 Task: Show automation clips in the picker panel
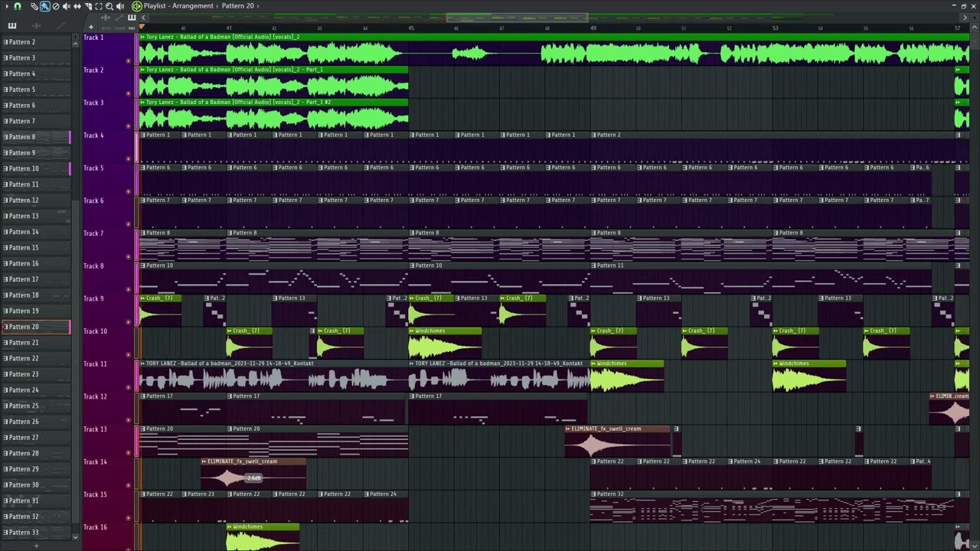pos(60,26)
